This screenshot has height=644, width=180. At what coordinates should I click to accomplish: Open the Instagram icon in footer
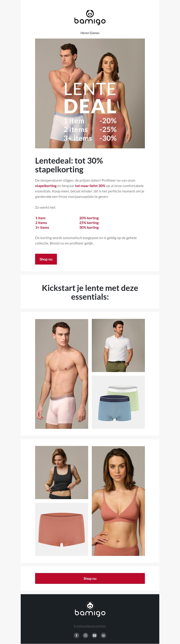point(85,635)
